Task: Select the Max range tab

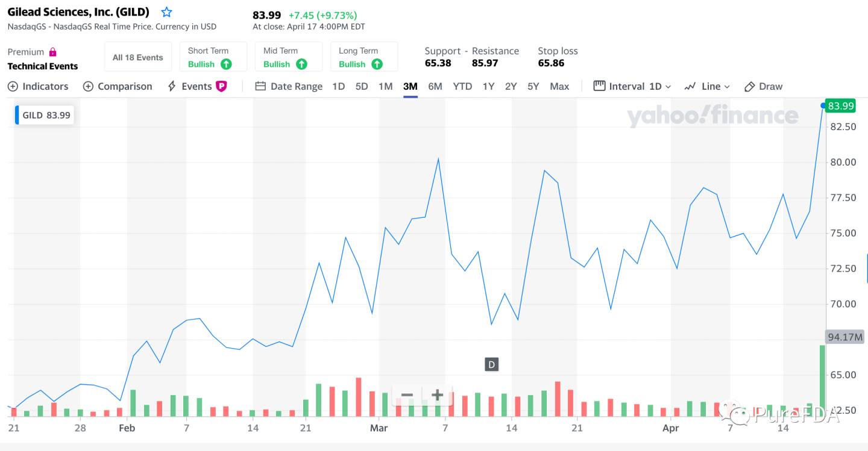Action: [x=559, y=87]
